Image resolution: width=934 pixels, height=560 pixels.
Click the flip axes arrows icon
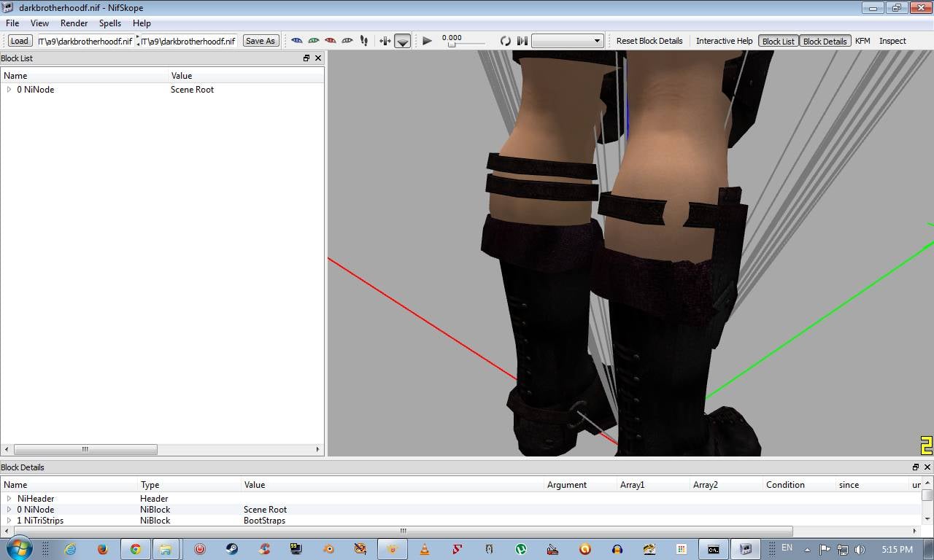click(x=385, y=41)
